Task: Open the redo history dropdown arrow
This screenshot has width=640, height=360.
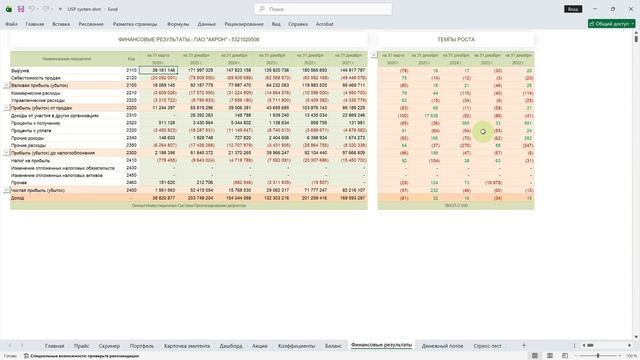Action: point(52,9)
